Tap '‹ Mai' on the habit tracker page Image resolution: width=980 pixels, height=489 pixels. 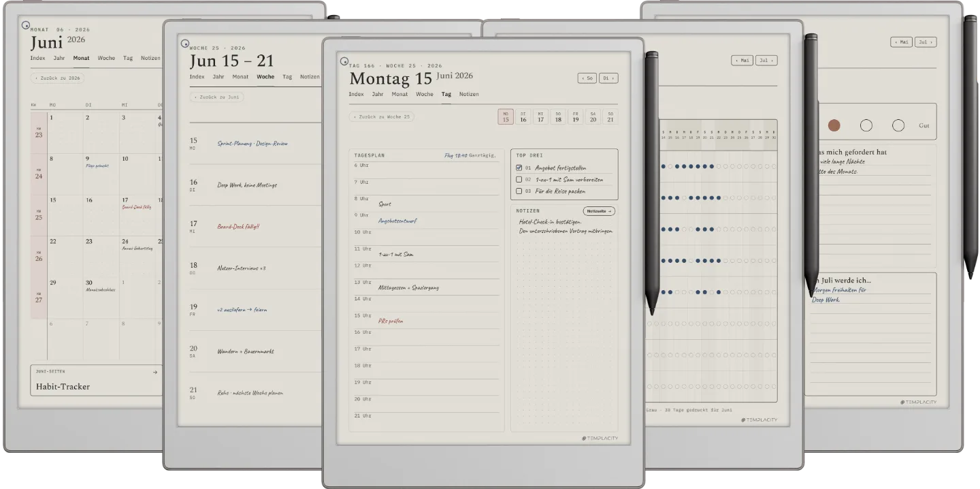(x=742, y=61)
